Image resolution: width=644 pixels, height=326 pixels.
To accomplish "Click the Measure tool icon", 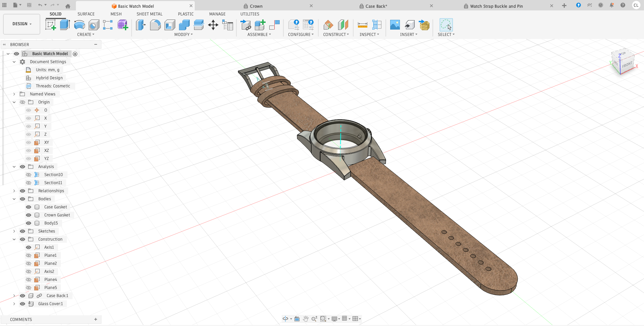I will pos(362,25).
